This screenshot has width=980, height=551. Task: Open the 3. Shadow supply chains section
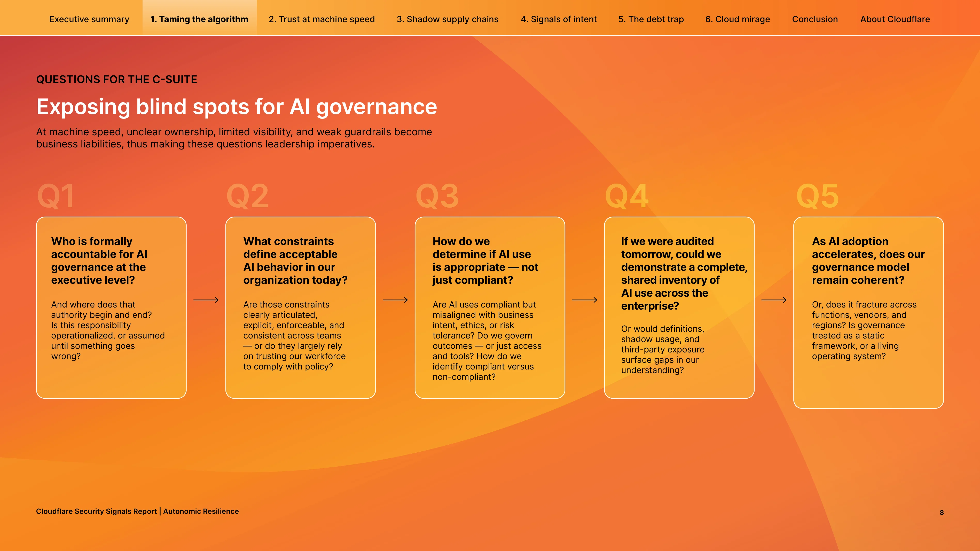click(447, 19)
